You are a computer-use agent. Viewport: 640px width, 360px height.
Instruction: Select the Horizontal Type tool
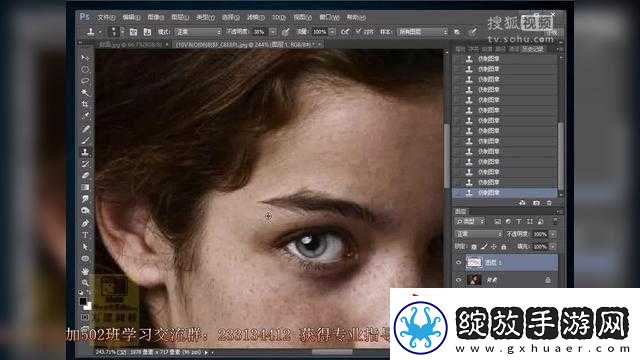pyautogui.click(x=85, y=235)
